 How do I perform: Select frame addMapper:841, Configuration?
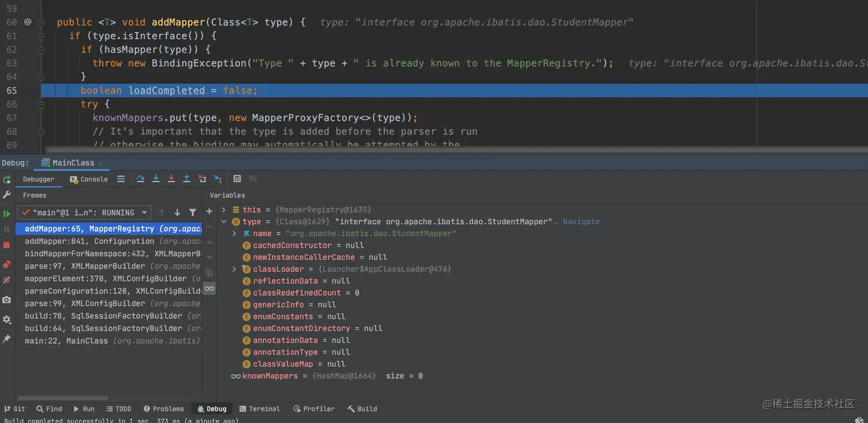(x=109, y=241)
